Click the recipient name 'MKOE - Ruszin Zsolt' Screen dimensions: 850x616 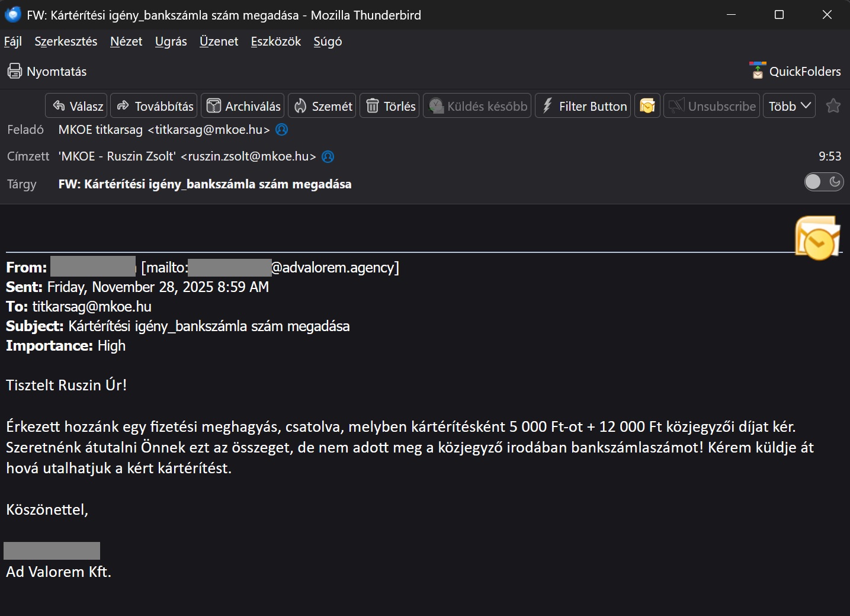tap(117, 156)
